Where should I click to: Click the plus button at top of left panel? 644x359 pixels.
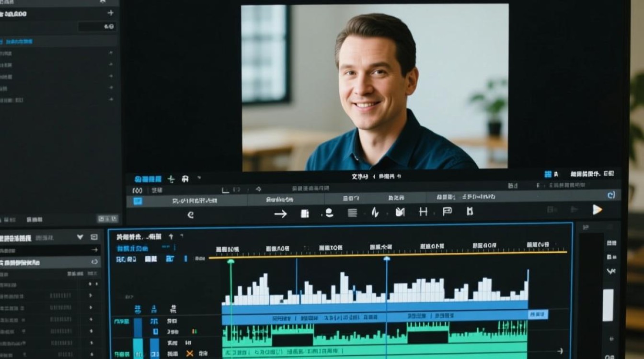[111, 13]
